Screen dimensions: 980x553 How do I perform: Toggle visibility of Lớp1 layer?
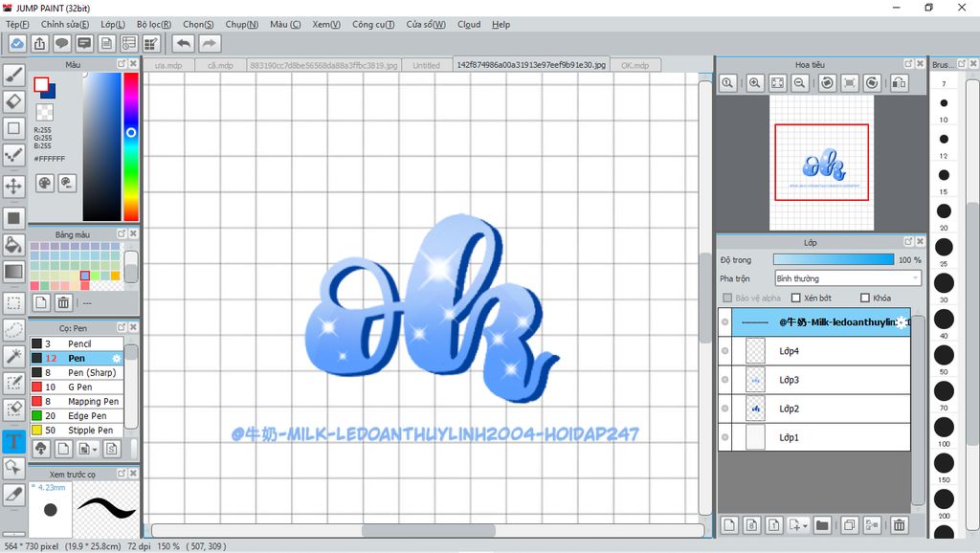coord(725,437)
